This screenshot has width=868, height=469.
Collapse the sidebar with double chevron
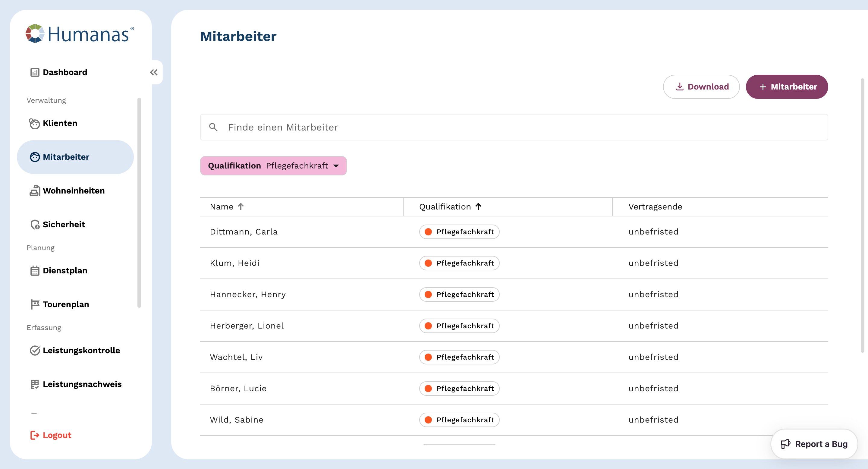tap(154, 72)
